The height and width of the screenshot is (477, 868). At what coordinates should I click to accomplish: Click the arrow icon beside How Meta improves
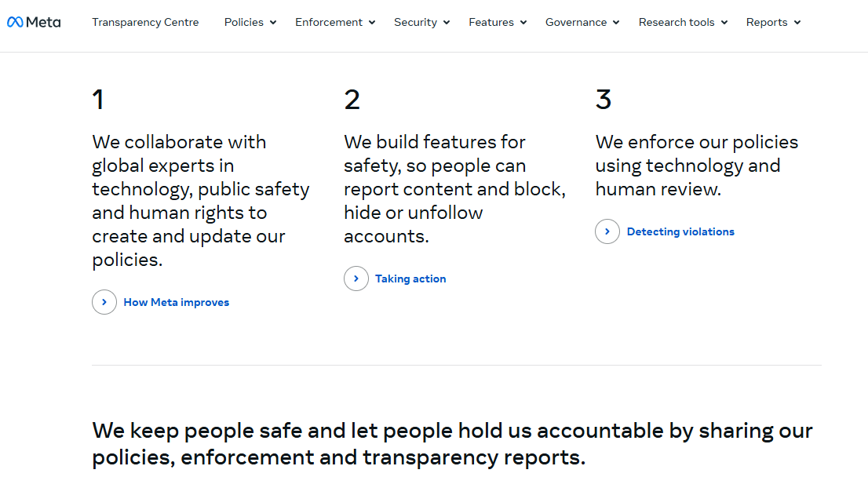tap(104, 302)
